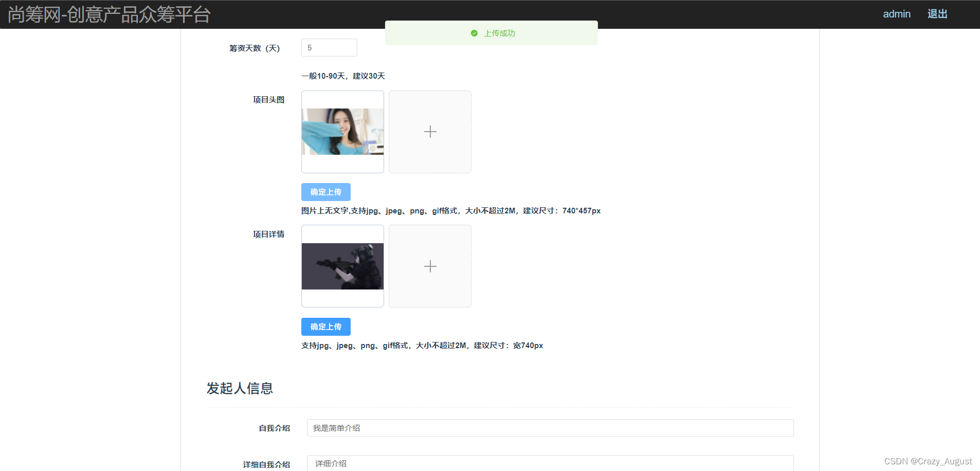980x471 pixels.
Task: Click the CSDN watermark link
Action: [929, 461]
